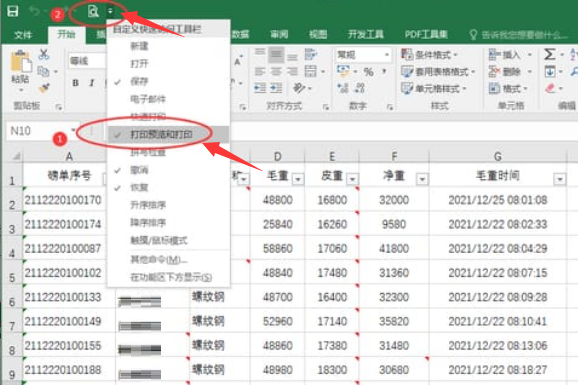The width and height of the screenshot is (578, 385).
Task: Increase indent icon
Action: (x=276, y=88)
